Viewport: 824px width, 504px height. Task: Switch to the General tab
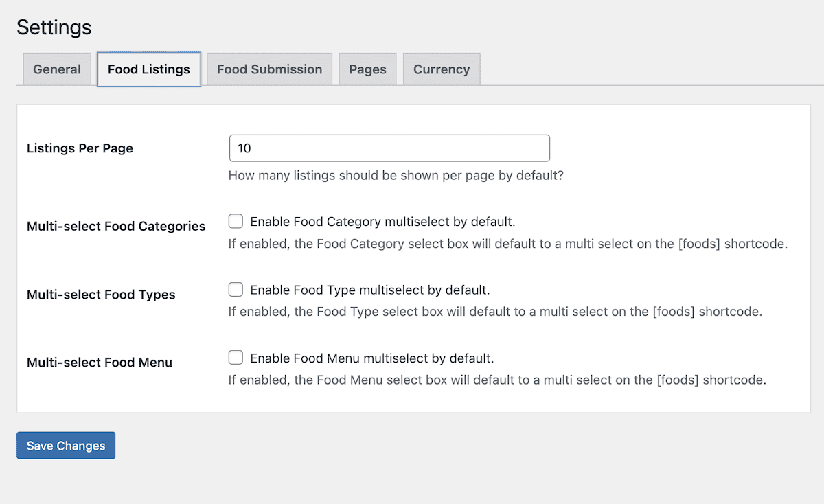click(x=57, y=69)
